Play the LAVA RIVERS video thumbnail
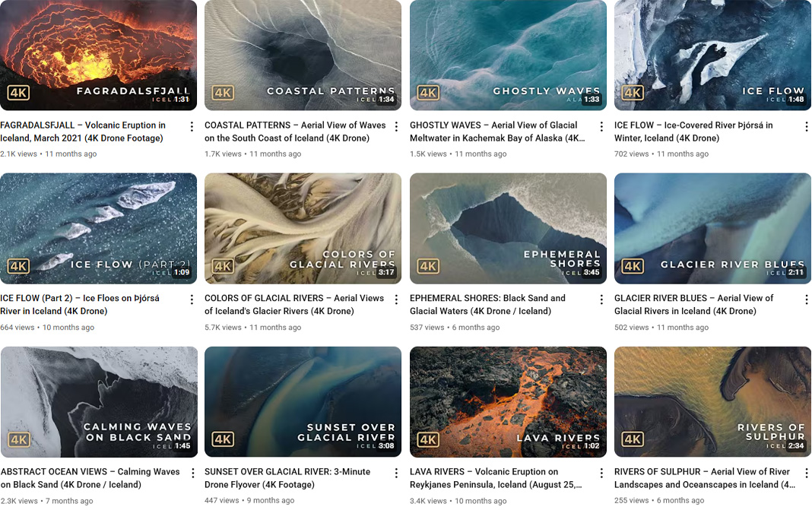 (507, 401)
